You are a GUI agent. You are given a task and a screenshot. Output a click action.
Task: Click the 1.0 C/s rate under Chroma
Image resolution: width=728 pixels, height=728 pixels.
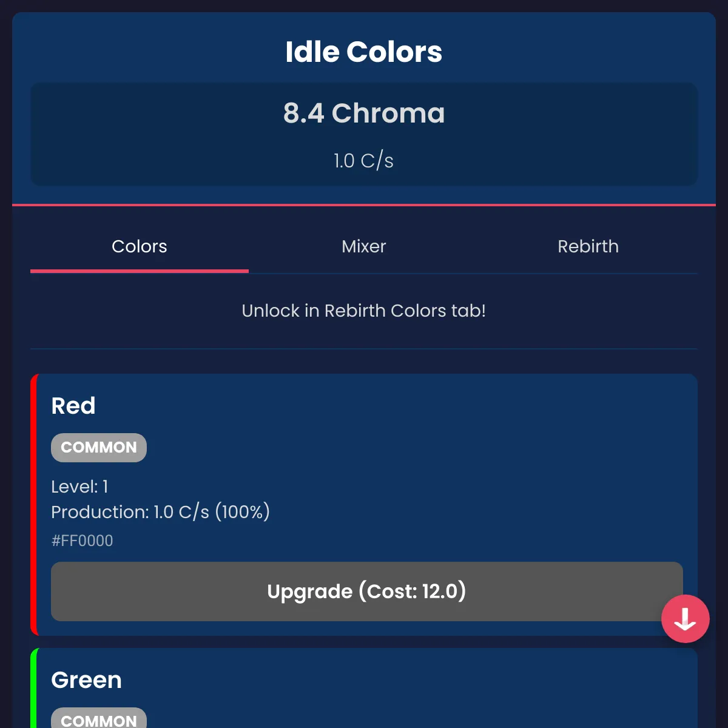pyautogui.click(x=364, y=161)
